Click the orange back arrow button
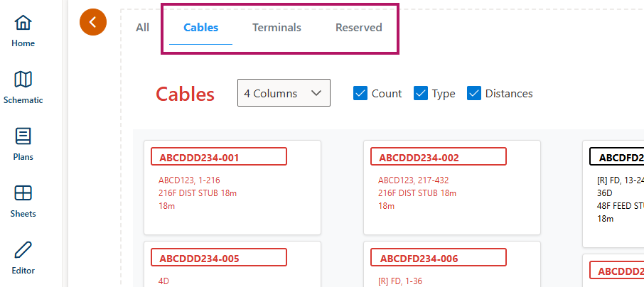This screenshot has width=644, height=287. [x=93, y=22]
